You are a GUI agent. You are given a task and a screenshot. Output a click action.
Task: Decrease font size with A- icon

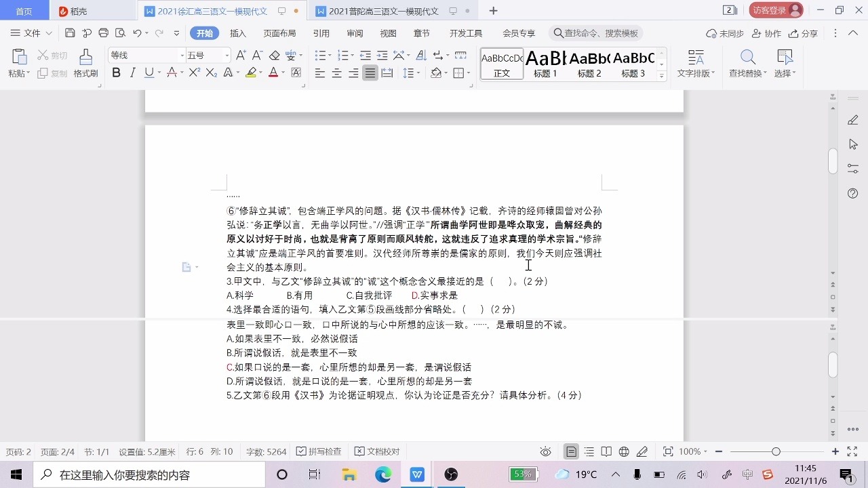click(257, 55)
